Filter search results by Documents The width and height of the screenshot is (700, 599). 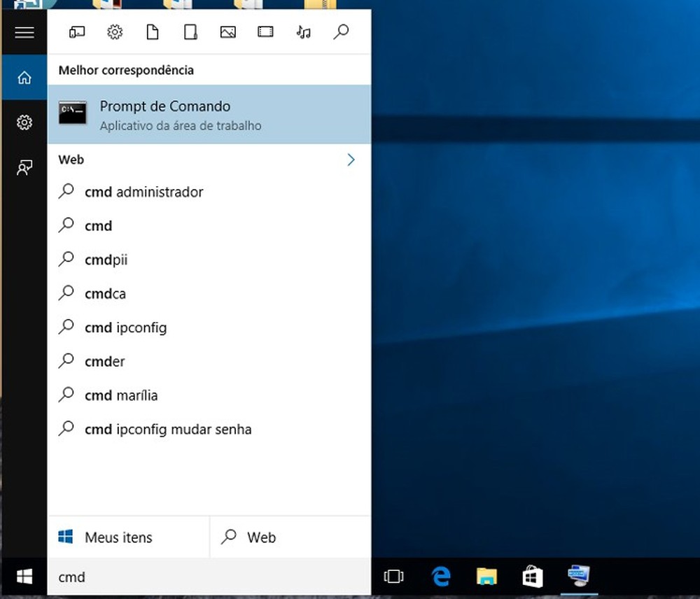pos(153,31)
